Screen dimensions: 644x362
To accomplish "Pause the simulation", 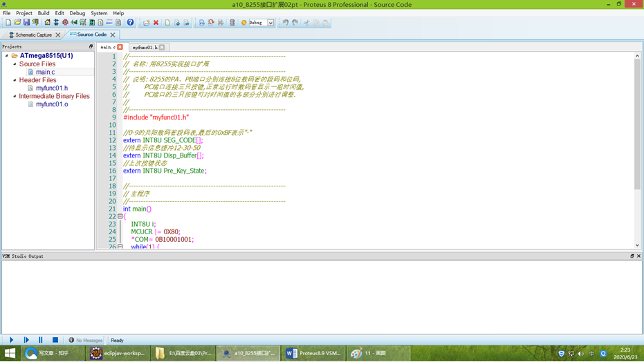I will click(x=41, y=340).
